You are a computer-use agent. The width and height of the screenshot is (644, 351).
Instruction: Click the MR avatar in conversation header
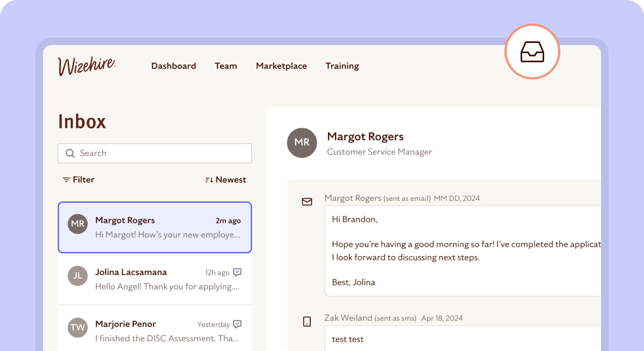(302, 143)
